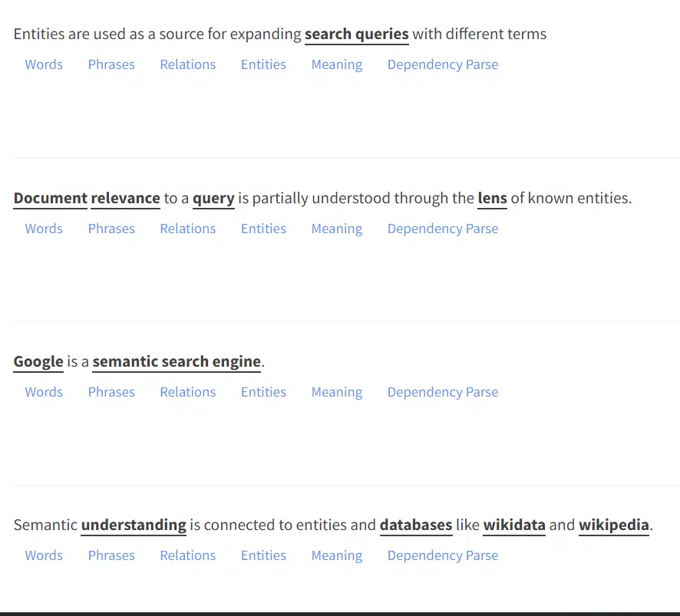Click the underlined word 'understanding'

pos(134,525)
